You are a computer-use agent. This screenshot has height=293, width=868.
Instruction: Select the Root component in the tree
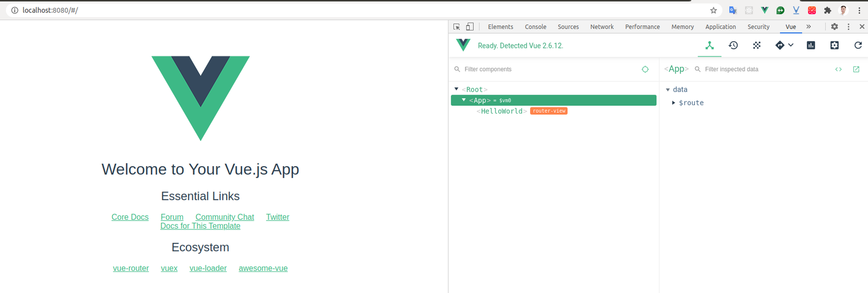(x=475, y=89)
